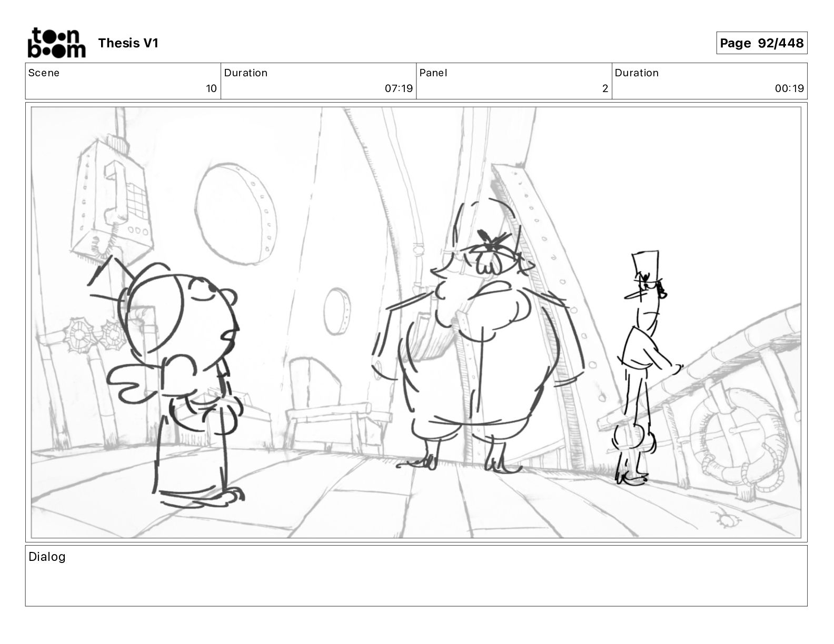
Task: Click the Duration label beside Panel
Action: [637, 73]
